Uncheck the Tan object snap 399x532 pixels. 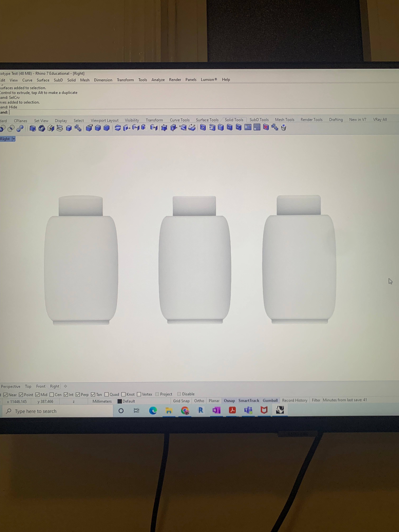click(93, 394)
